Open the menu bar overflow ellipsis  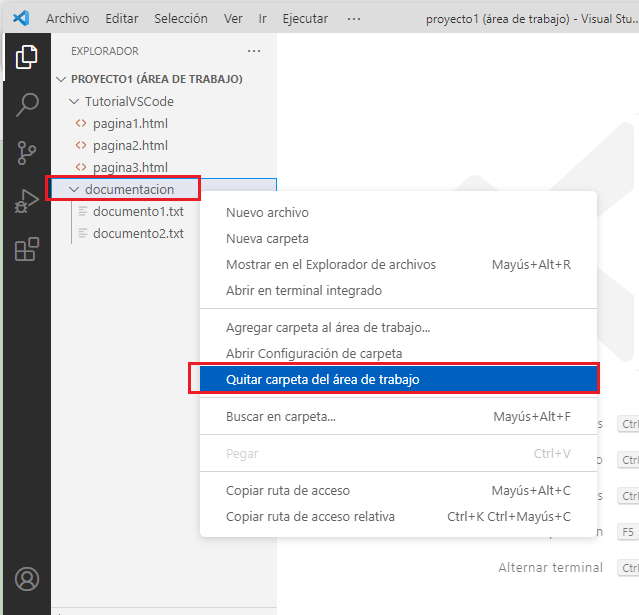point(354,19)
